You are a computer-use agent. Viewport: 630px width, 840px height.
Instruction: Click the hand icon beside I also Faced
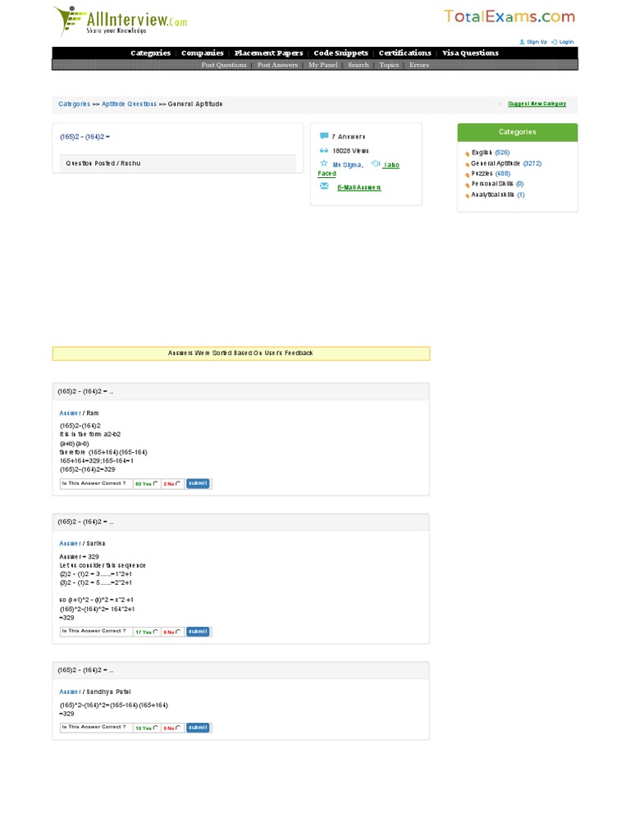click(x=376, y=163)
